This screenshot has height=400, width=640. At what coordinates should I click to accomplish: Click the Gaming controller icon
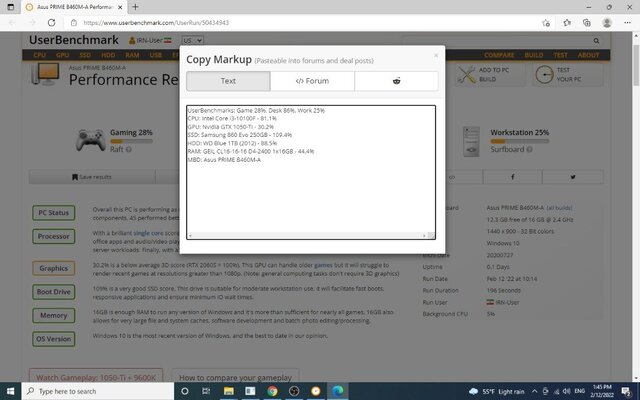90,140
